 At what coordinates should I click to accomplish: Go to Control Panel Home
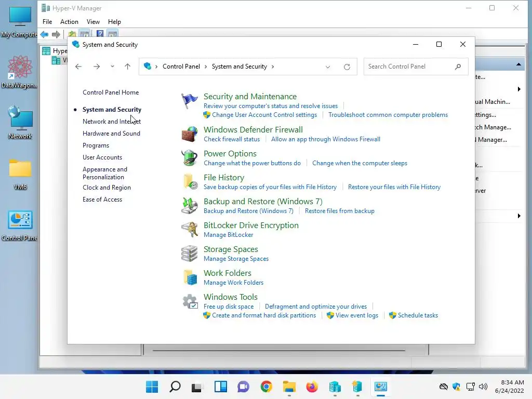[111, 92]
